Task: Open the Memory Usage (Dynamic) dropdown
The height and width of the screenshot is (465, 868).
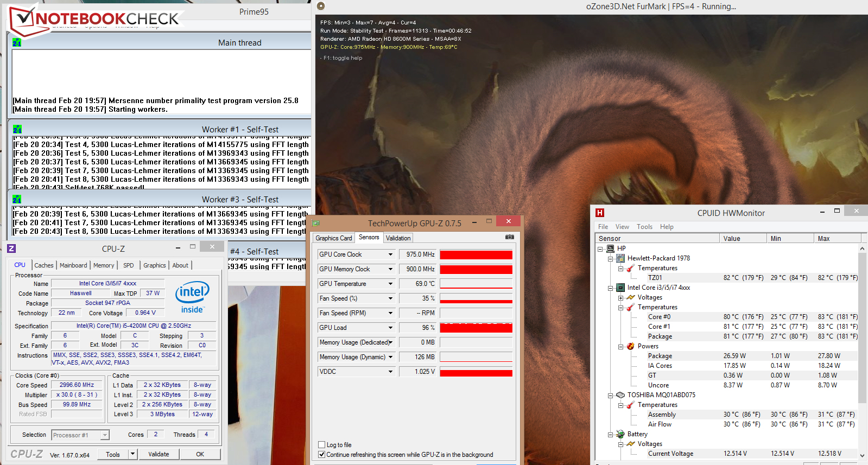Action: pos(390,357)
